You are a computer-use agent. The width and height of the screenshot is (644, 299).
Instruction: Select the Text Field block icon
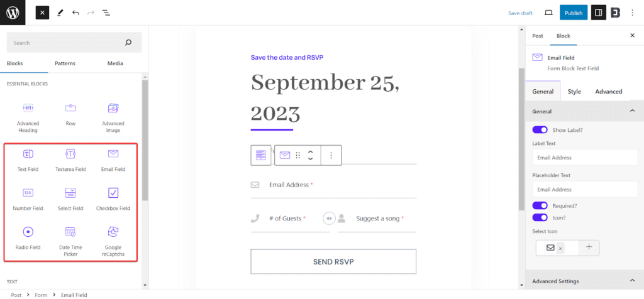(x=28, y=154)
